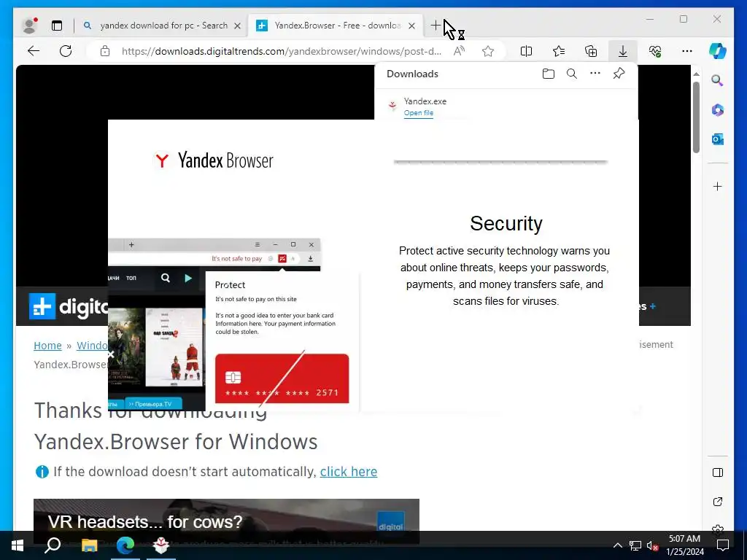Image resolution: width=747 pixels, height=560 pixels.
Task: Click the Yandex Browser logo in installer
Action: [x=214, y=160]
